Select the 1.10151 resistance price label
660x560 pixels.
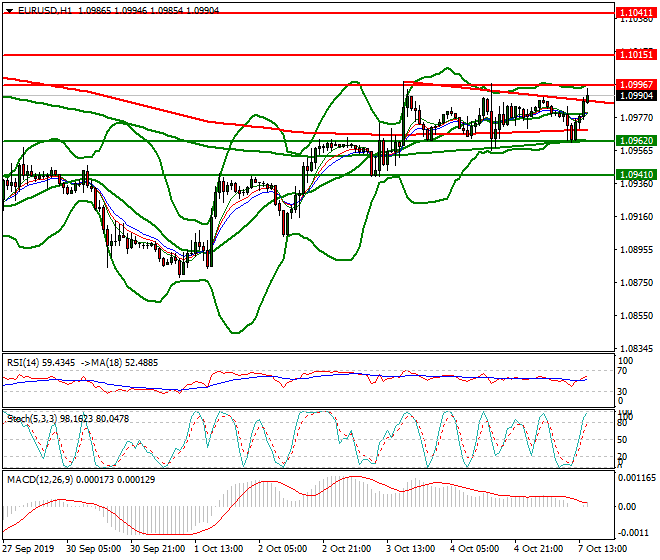coord(636,54)
